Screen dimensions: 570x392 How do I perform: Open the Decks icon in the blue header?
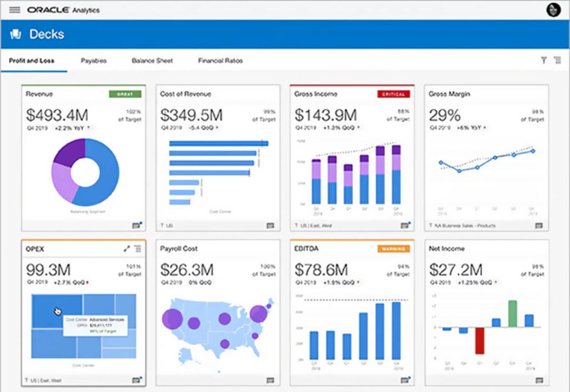click(16, 34)
